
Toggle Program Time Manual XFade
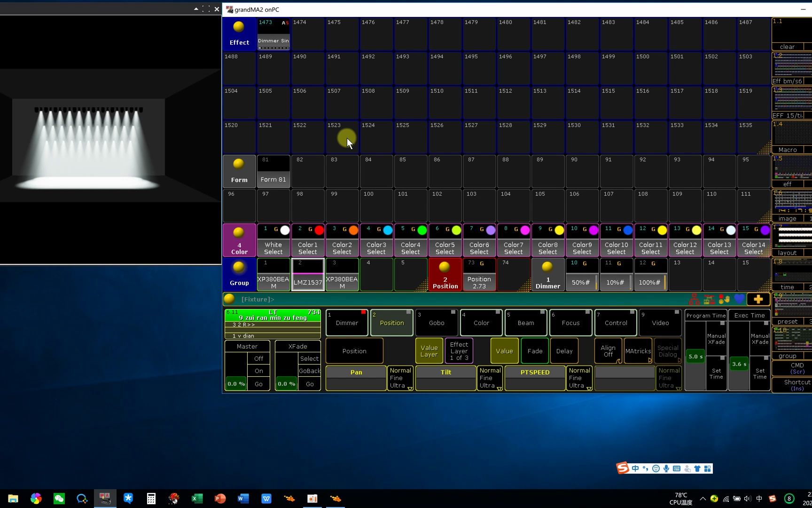coord(717,339)
